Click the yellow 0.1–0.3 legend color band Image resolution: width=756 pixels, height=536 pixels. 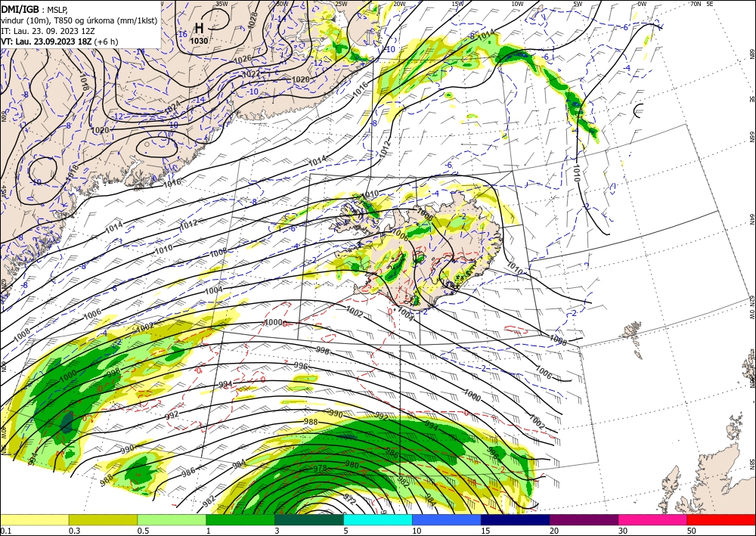pos(34,519)
